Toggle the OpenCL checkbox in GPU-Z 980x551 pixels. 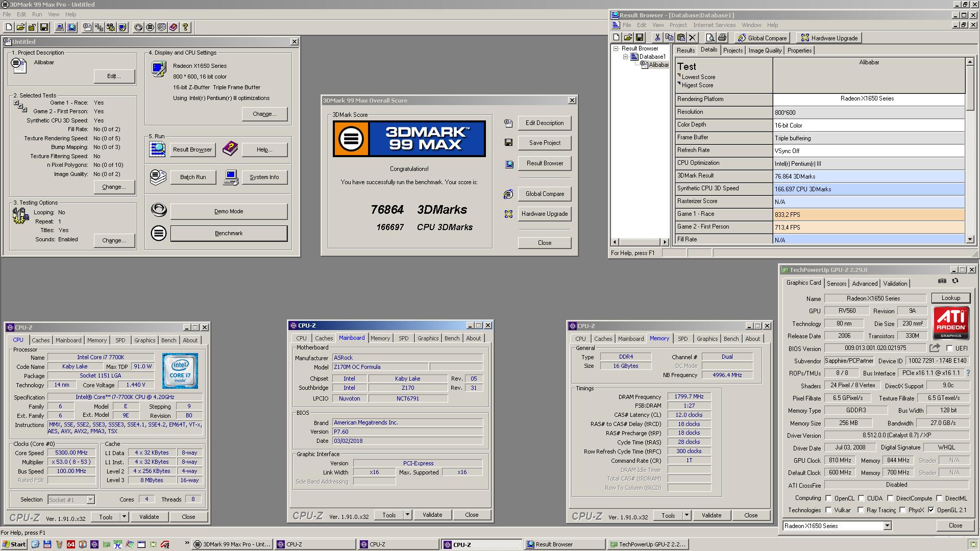click(829, 498)
